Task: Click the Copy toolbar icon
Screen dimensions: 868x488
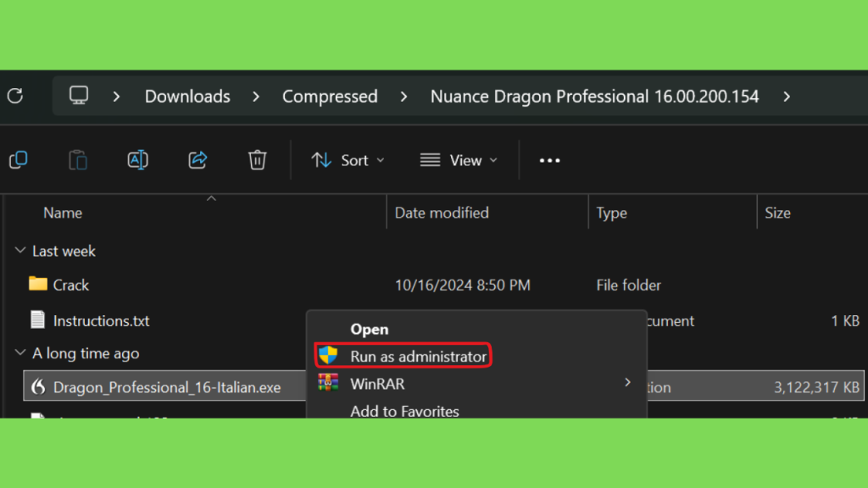Action: (x=19, y=160)
